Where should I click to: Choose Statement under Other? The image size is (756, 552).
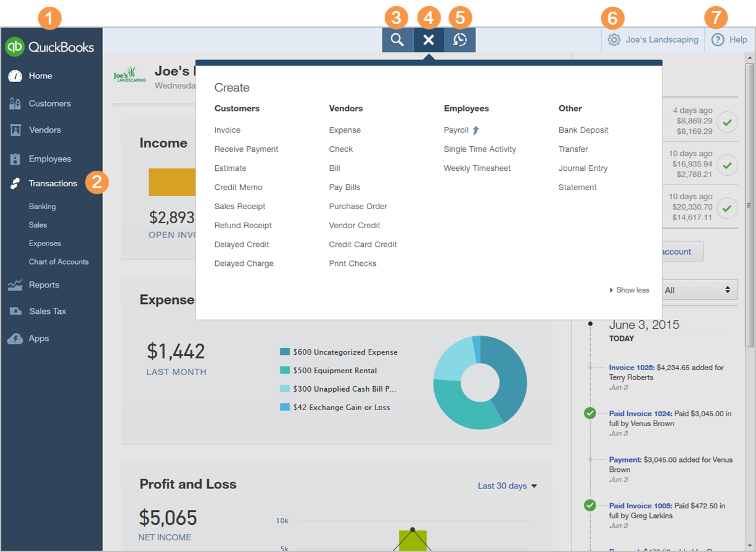click(x=578, y=187)
